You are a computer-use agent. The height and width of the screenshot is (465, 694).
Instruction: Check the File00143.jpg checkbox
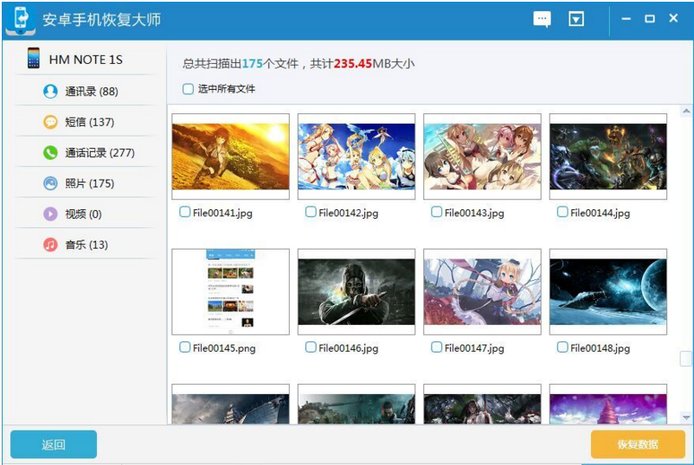pyautogui.click(x=436, y=212)
